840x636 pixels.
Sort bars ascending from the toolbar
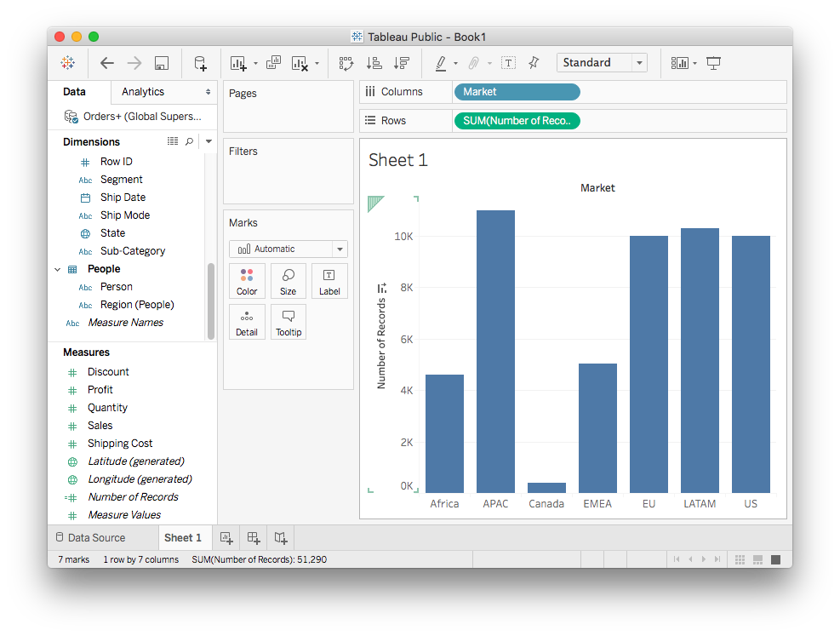pos(374,63)
